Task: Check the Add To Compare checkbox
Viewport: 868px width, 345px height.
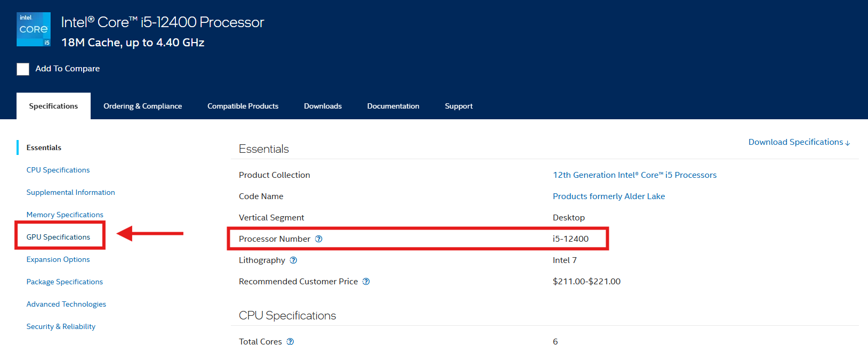Action: [x=23, y=69]
